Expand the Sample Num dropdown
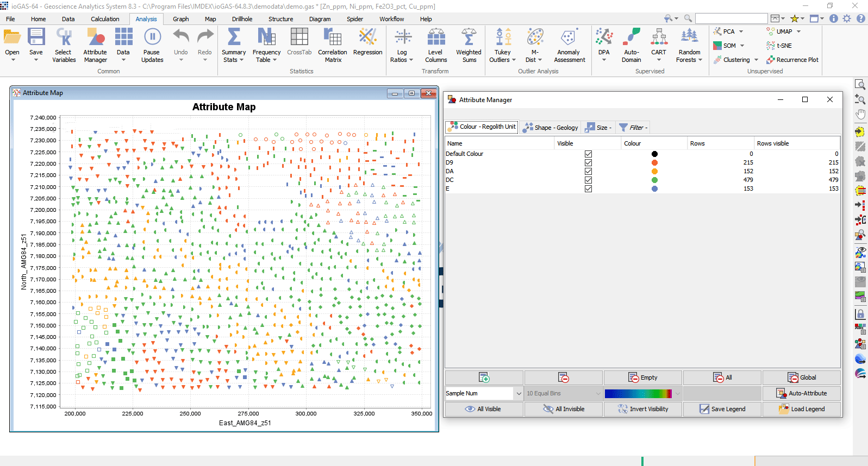This screenshot has width=868, height=466. pyautogui.click(x=518, y=393)
